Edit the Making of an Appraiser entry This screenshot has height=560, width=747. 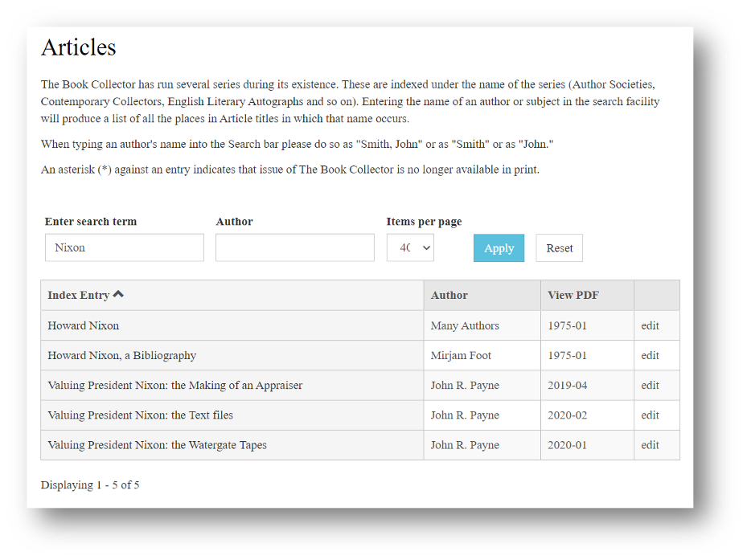coord(650,385)
